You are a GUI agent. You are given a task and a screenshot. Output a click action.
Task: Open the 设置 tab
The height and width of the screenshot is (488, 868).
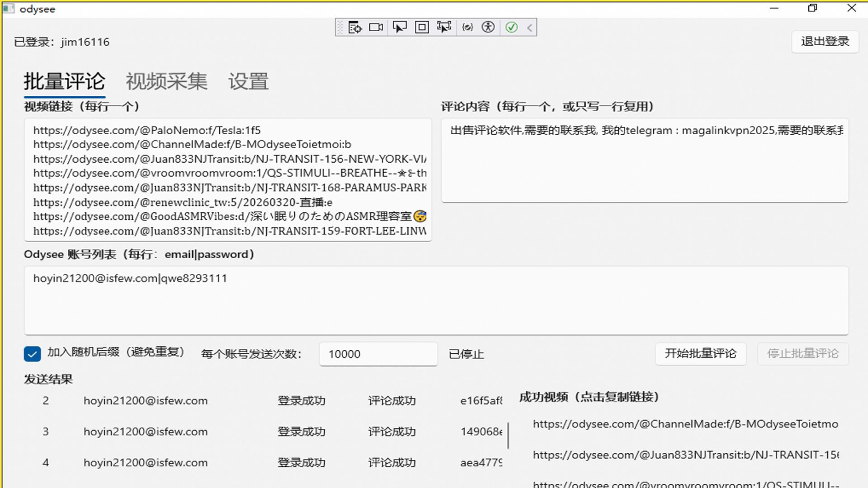coord(248,82)
